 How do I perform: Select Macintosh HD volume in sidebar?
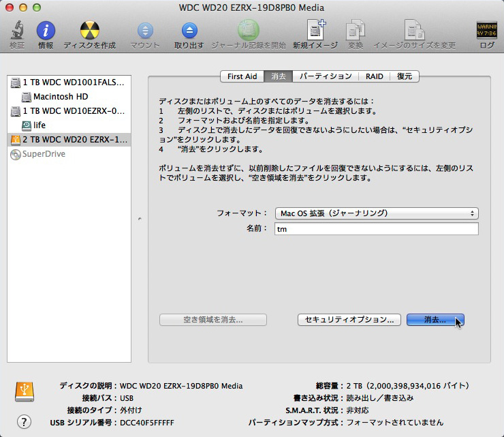(x=60, y=96)
